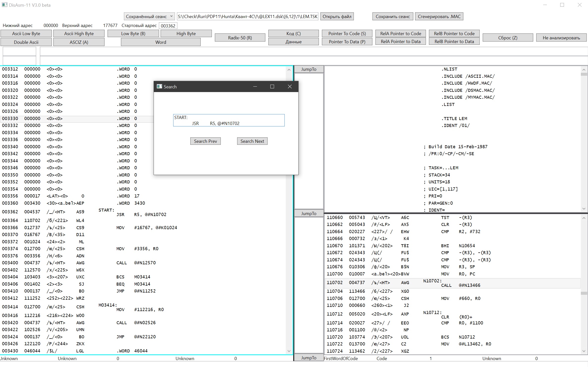Click the Pointer To Code (S) button
This screenshot has width=588, height=367.
(x=347, y=34)
